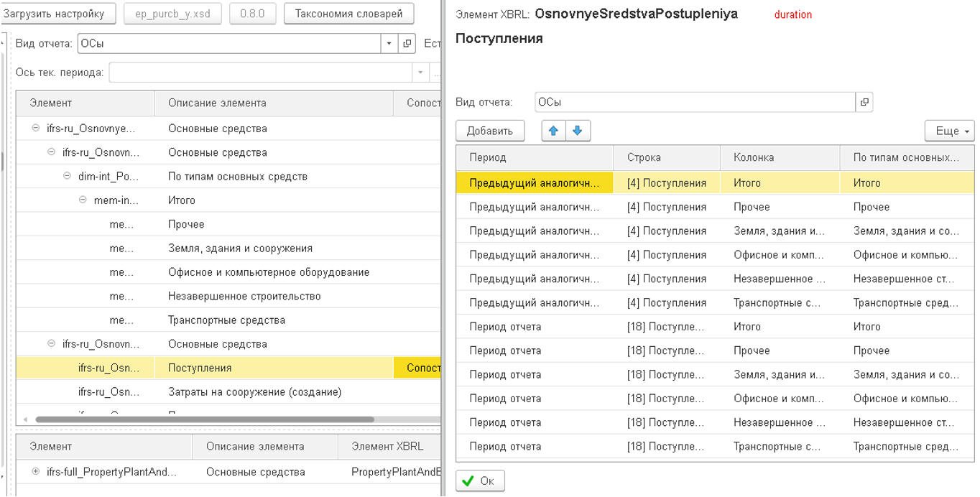Viewport: 980px width, 497px height.
Task: Collapse the mem-in Итого member node
Action: pos(83,200)
